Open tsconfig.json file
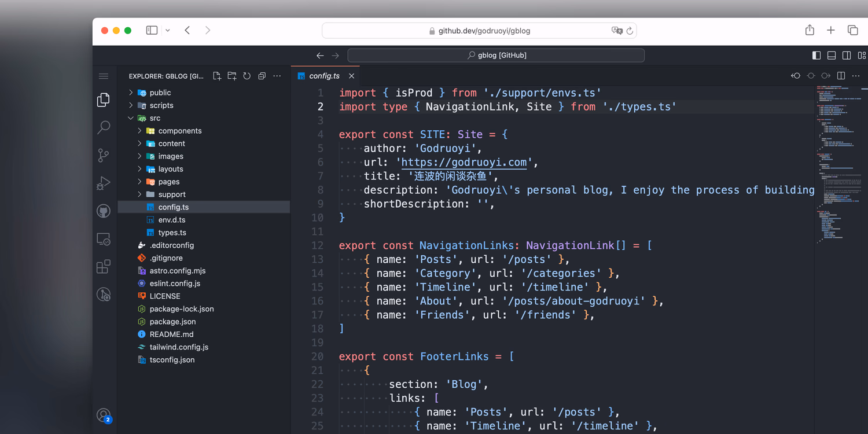The image size is (868, 434). pyautogui.click(x=204, y=360)
